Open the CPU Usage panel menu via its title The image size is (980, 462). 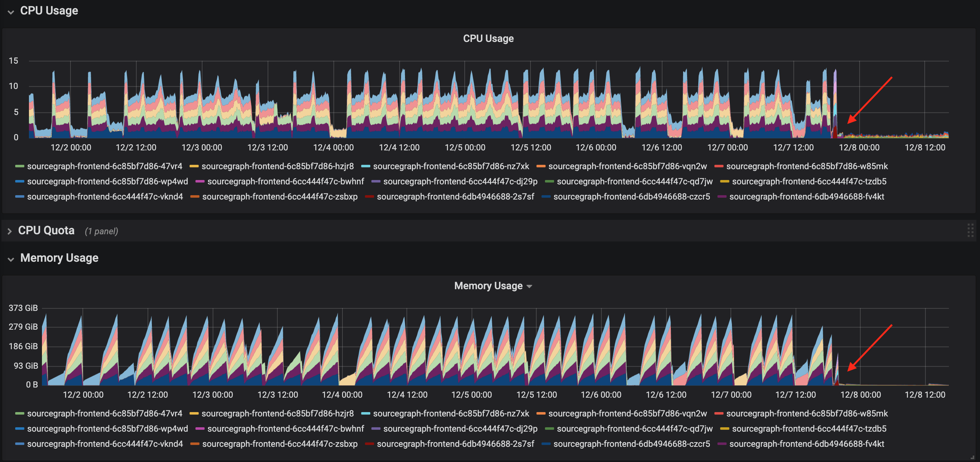488,38
